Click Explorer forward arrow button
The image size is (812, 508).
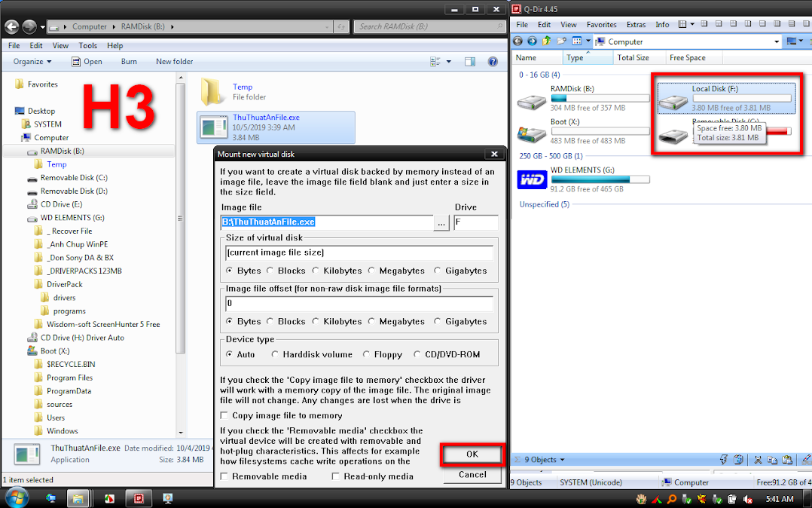pos(29,26)
